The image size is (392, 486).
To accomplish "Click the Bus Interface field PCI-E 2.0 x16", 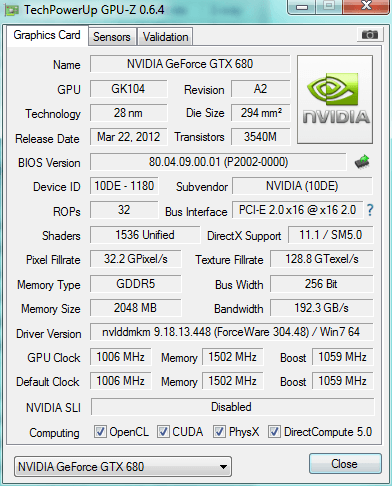I will [x=297, y=210].
